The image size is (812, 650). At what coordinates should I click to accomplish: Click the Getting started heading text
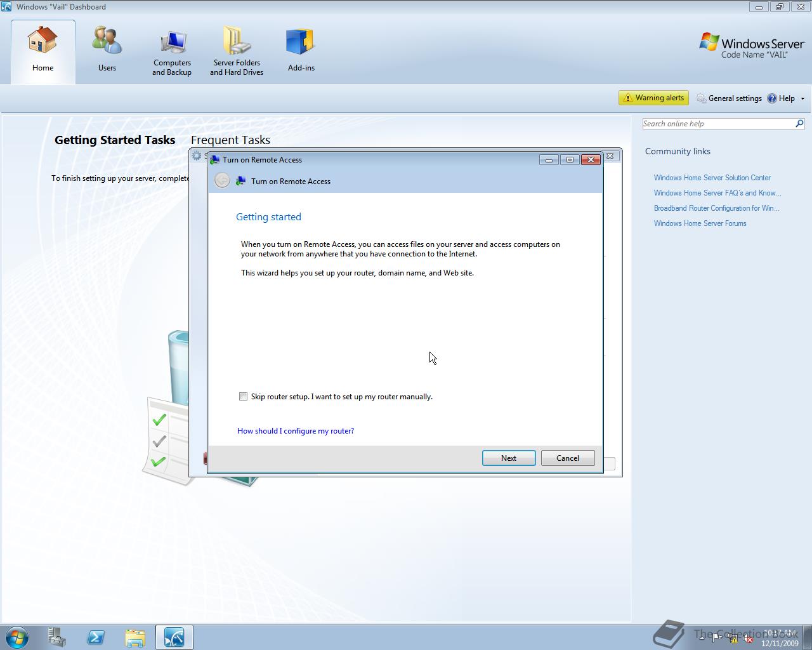(x=268, y=217)
